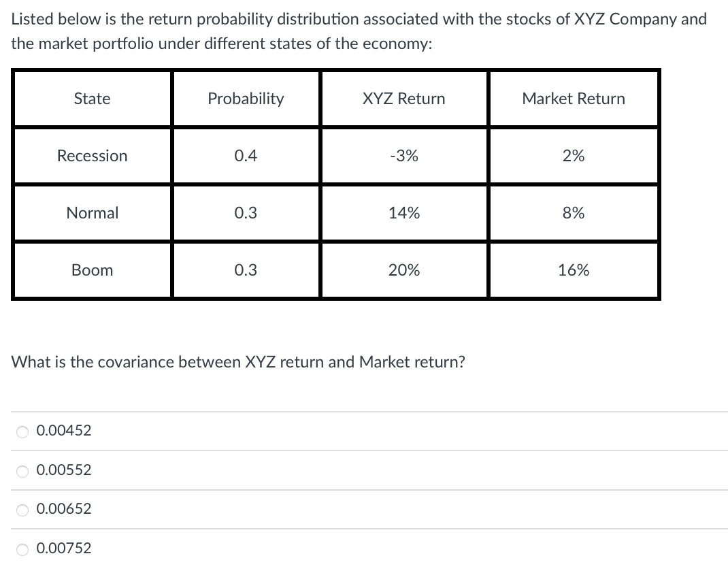Click the 0.00752 answer label
This screenshot has height=573, width=728.
click(64, 548)
